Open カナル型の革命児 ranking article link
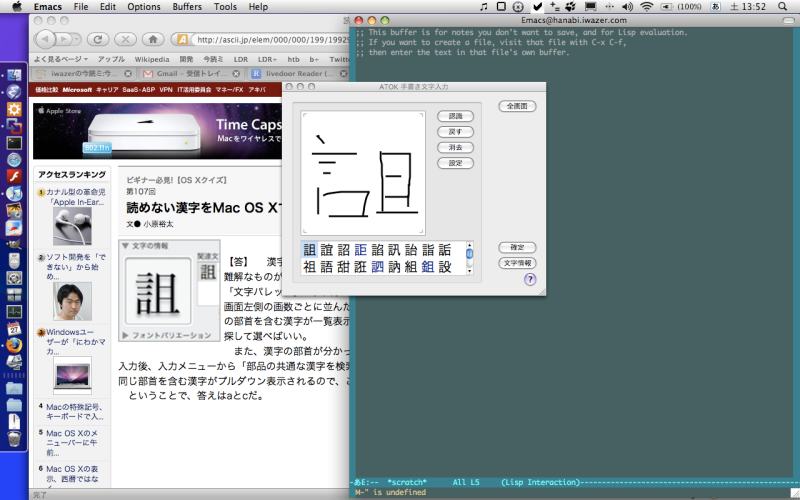The height and width of the screenshot is (500, 800). (76, 197)
